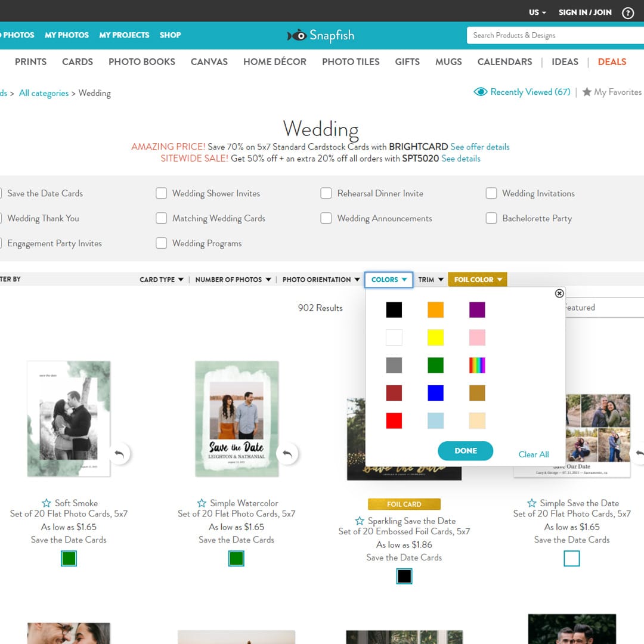This screenshot has height=644, width=644.
Task: Close the colors picker with the circled X
Action: (559, 293)
